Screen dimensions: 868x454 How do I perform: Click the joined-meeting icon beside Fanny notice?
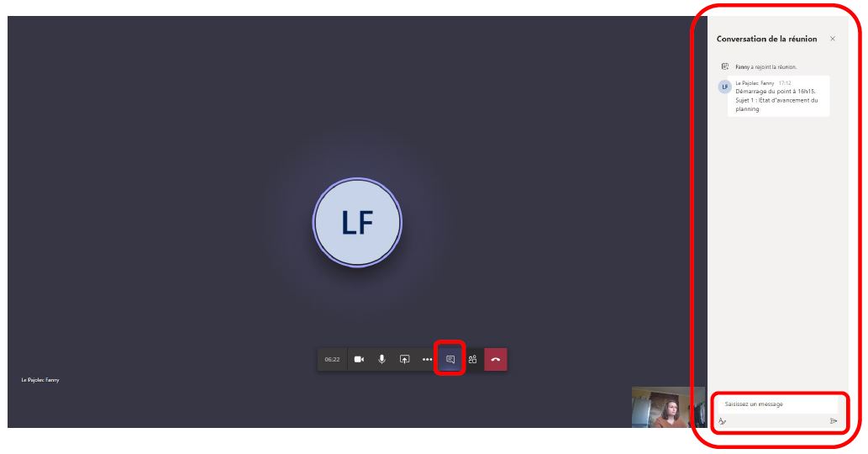pos(724,66)
